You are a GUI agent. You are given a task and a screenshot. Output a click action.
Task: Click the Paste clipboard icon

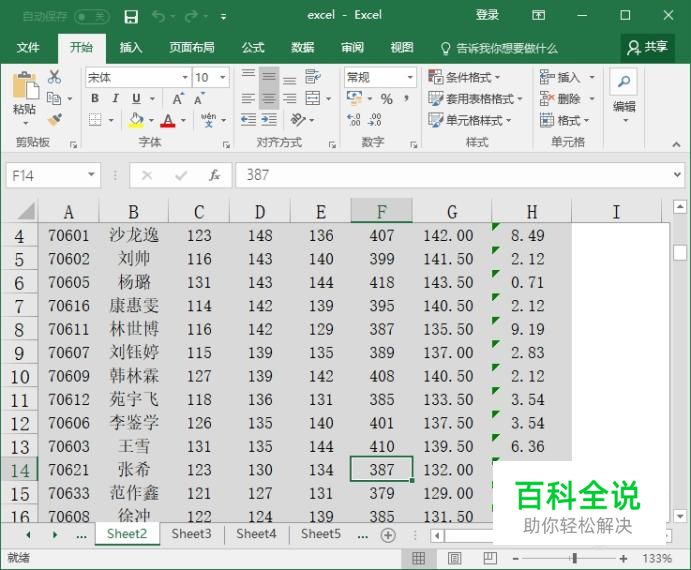click(24, 93)
